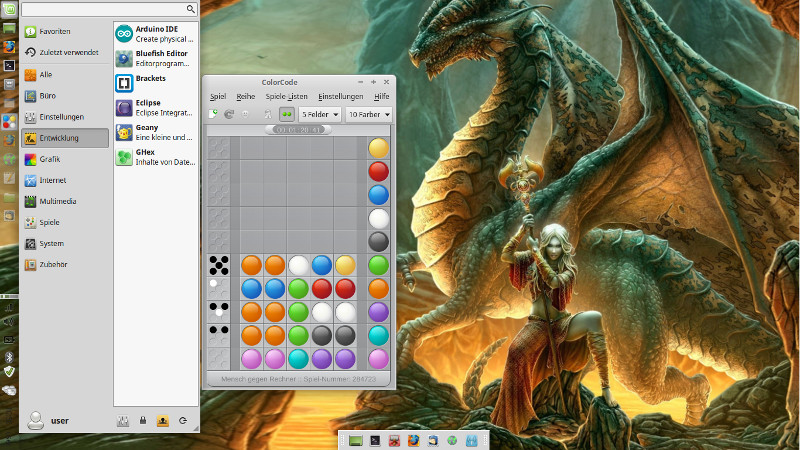The width and height of the screenshot is (800, 450).
Task: Open the 10 Farben dropdown
Action: (369, 114)
